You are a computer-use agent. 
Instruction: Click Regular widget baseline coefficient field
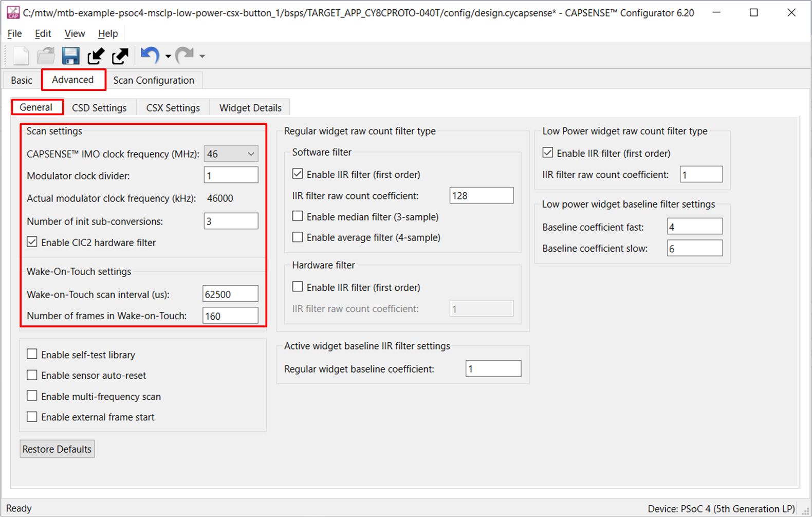493,368
